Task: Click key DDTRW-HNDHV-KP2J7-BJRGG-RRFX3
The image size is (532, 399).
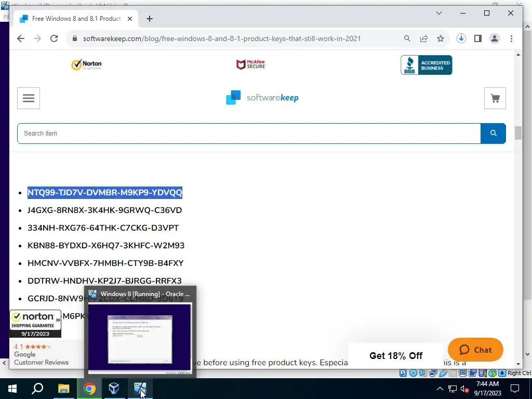Action: 104,281
